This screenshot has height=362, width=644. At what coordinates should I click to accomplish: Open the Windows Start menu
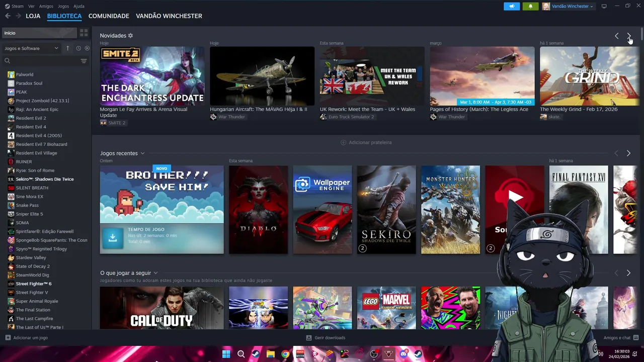click(x=226, y=354)
